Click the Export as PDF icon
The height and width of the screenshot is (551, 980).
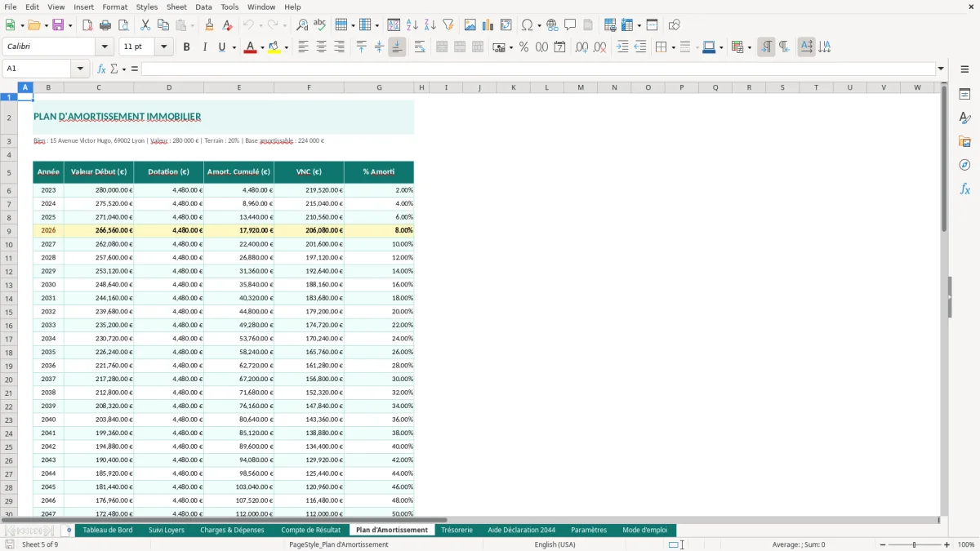pos(87,25)
